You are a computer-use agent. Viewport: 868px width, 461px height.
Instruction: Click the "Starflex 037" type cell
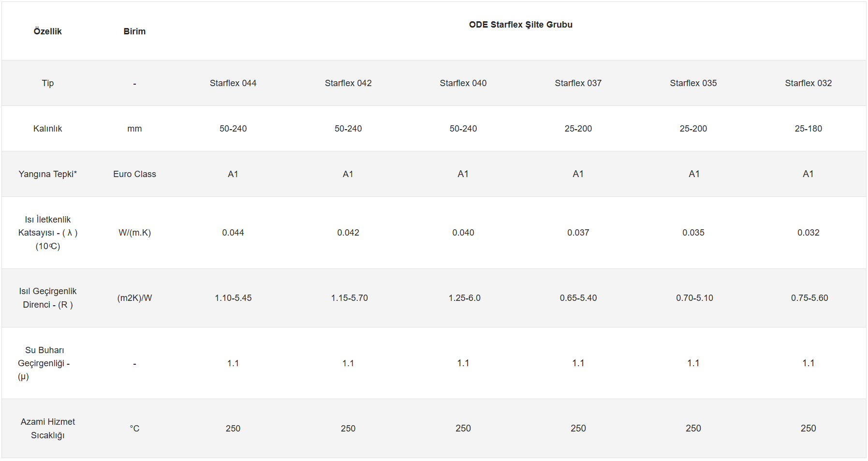point(578,83)
